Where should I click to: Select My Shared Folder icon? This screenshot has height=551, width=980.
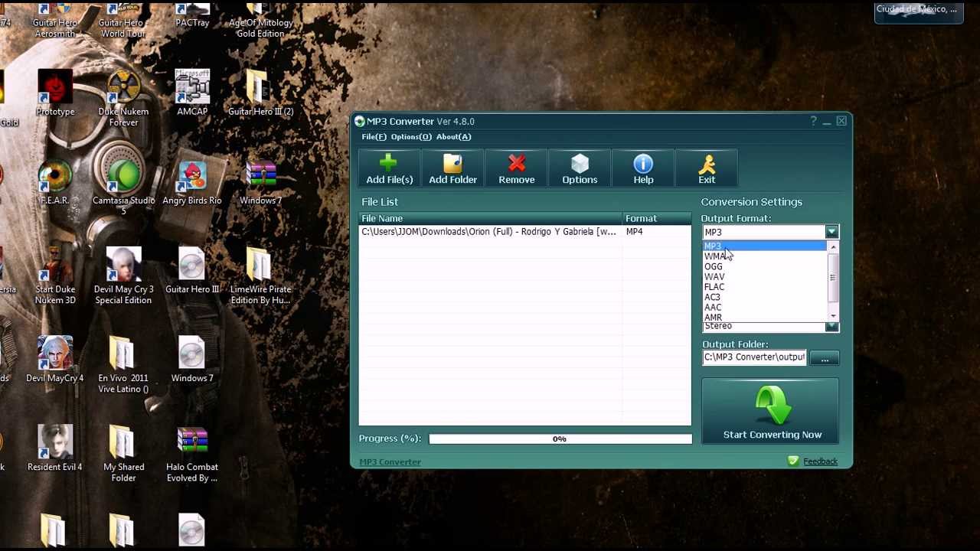[123, 454]
